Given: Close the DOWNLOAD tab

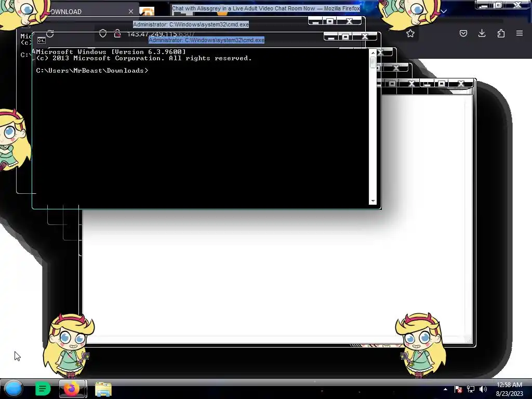Looking at the screenshot, I should [130, 11].
